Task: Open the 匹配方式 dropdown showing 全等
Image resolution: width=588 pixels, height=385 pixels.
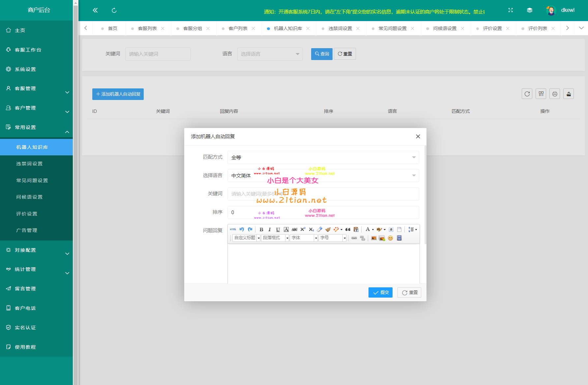Action: pyautogui.click(x=323, y=157)
